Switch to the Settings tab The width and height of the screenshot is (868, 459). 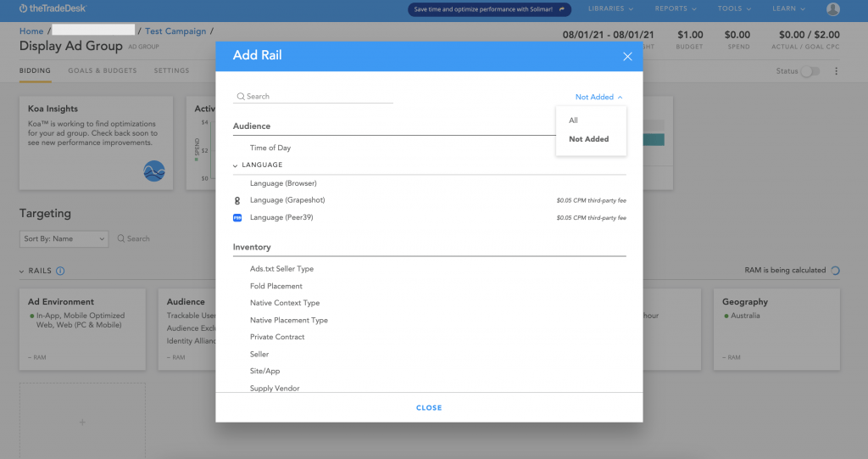point(171,71)
